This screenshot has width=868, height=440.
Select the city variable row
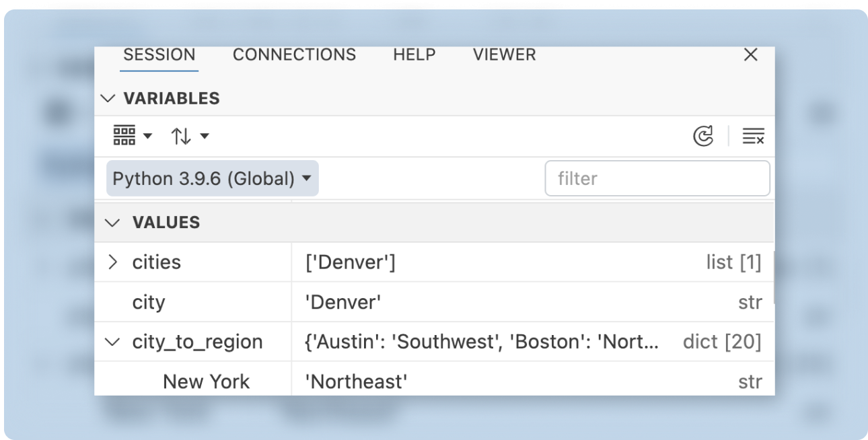(x=149, y=302)
